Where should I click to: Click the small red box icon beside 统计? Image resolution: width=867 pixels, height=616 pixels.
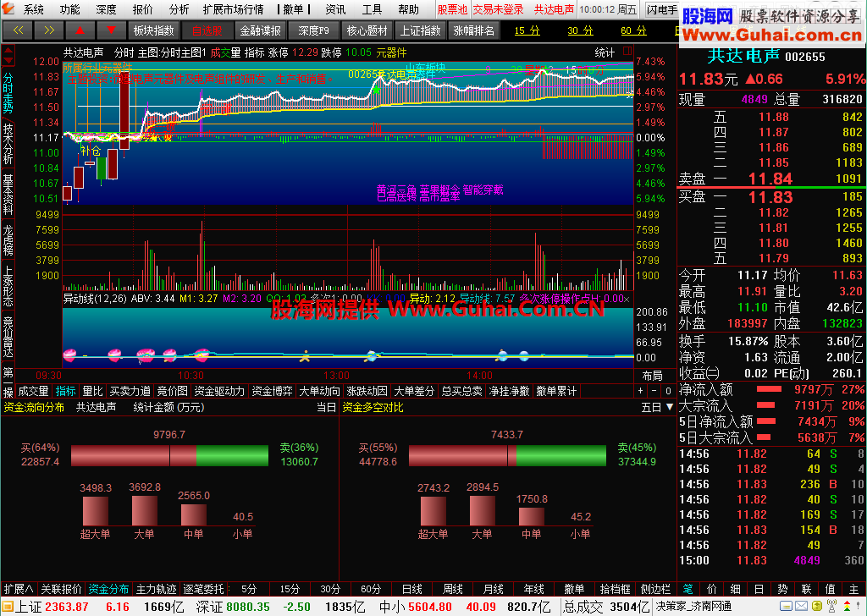tap(627, 52)
